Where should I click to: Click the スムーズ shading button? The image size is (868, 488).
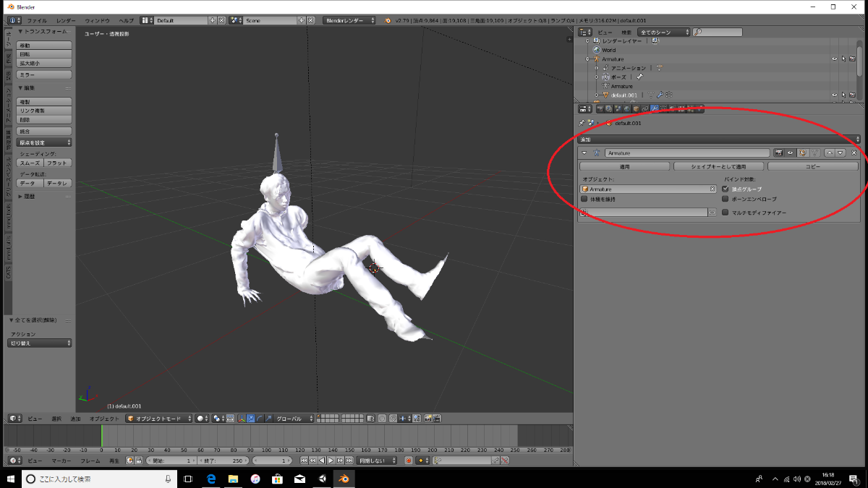click(x=30, y=163)
